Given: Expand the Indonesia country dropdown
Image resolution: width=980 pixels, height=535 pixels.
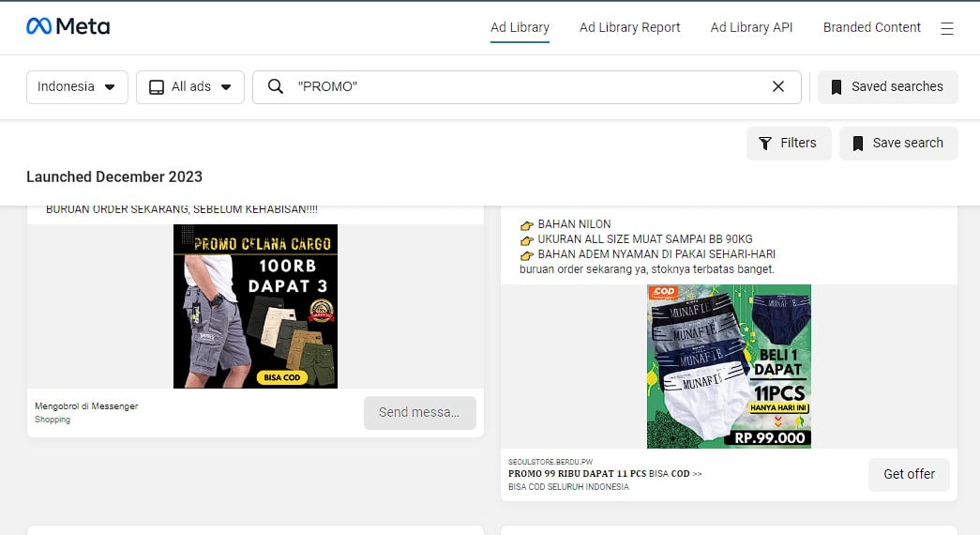Looking at the screenshot, I should 77,86.
